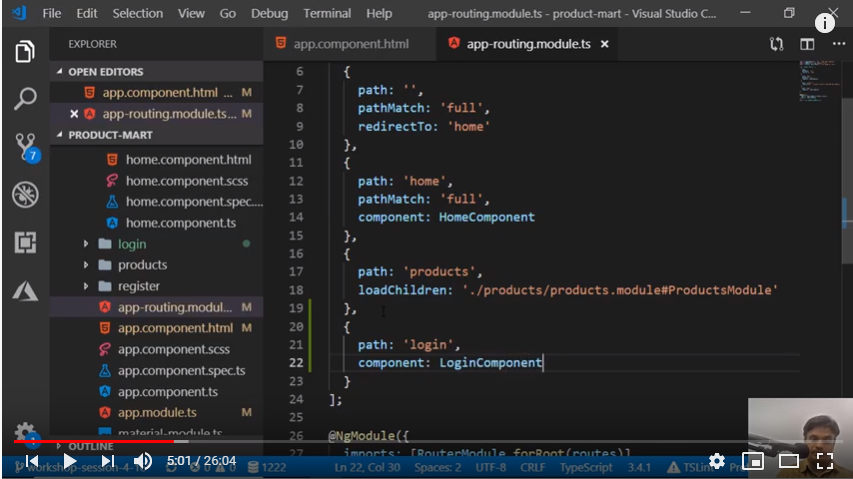
Task: Expand the products folder
Action: point(142,265)
